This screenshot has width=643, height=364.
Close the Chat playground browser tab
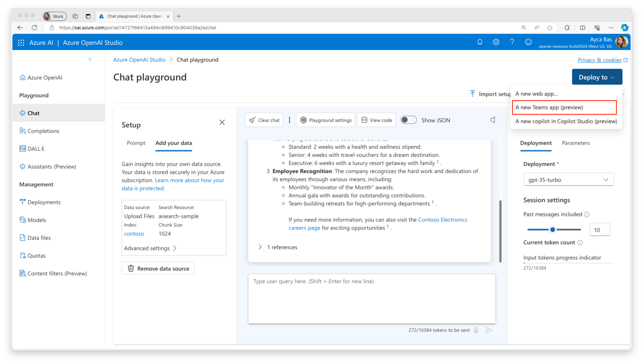[x=168, y=16]
